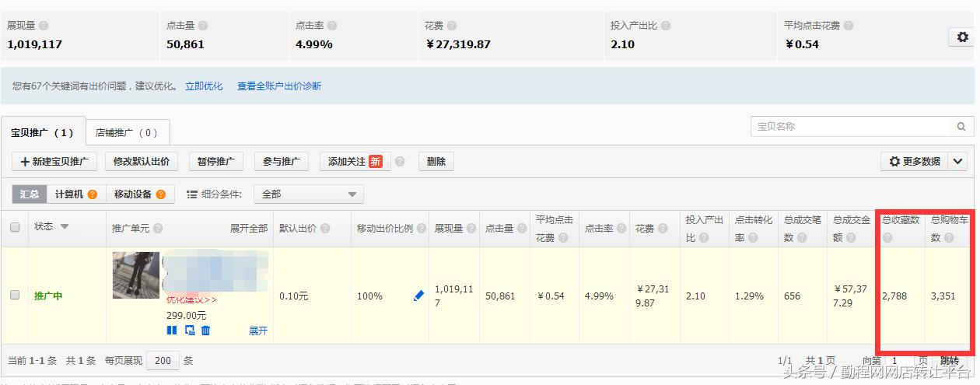
Task: Click help icon in 花费 column header
Action: pos(662,229)
